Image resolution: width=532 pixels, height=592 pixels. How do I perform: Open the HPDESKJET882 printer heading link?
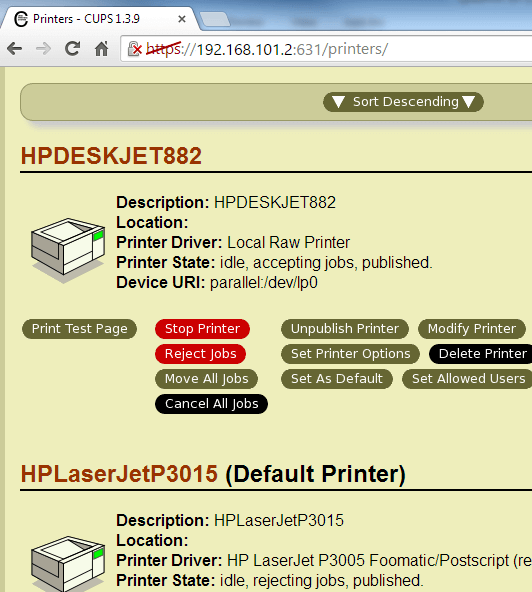[111, 156]
